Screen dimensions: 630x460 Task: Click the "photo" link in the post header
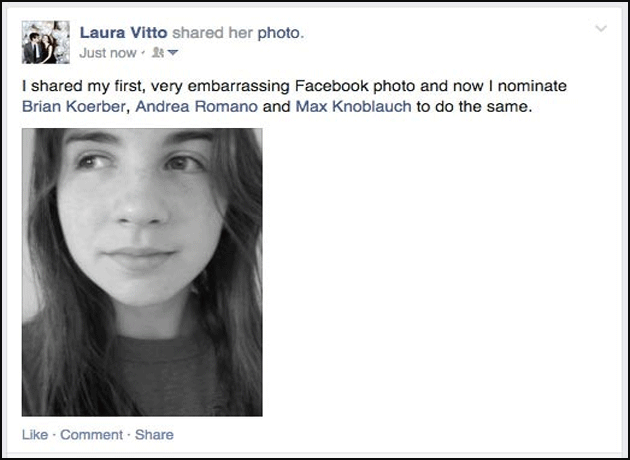(x=279, y=33)
